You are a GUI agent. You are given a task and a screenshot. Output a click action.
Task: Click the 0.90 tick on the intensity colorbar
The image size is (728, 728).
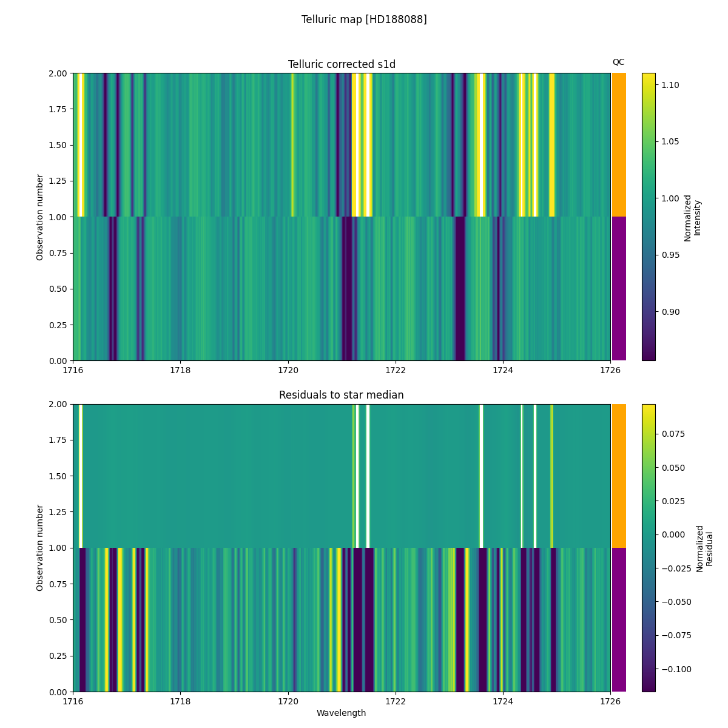point(669,312)
